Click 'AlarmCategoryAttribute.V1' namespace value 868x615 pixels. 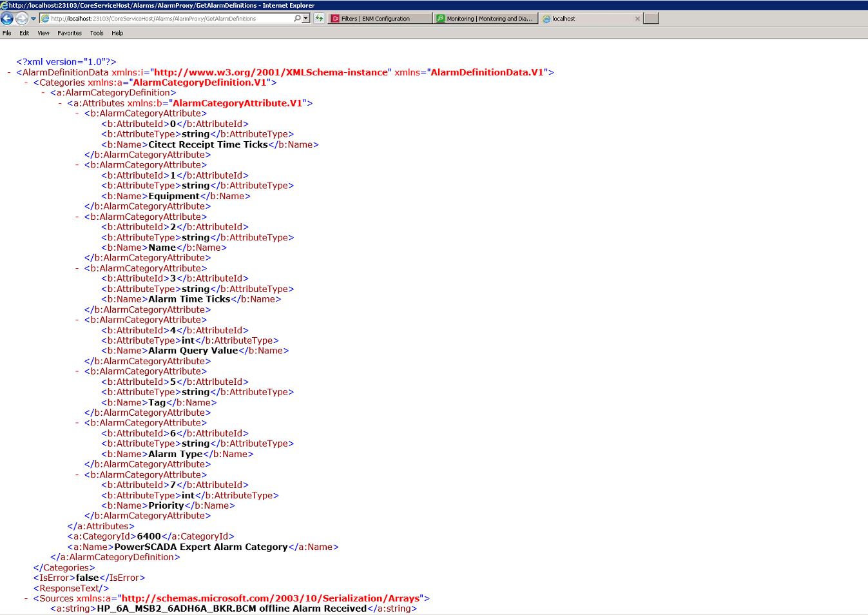coord(238,103)
